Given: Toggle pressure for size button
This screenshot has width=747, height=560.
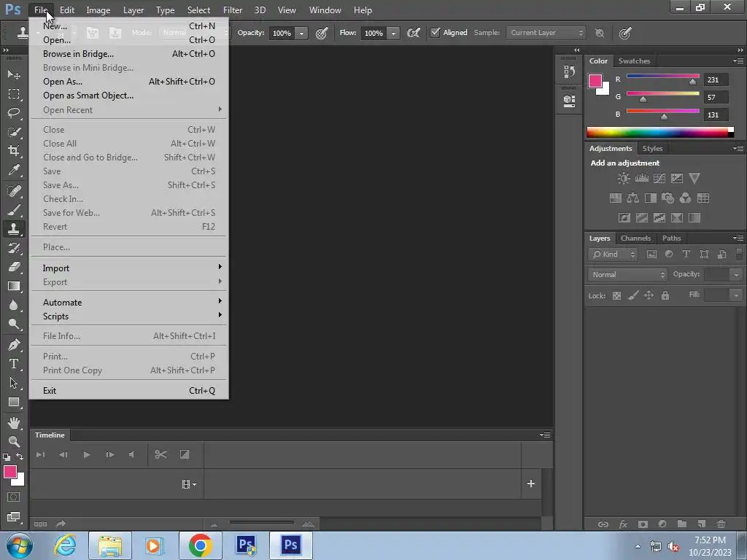Looking at the screenshot, I should coord(625,33).
